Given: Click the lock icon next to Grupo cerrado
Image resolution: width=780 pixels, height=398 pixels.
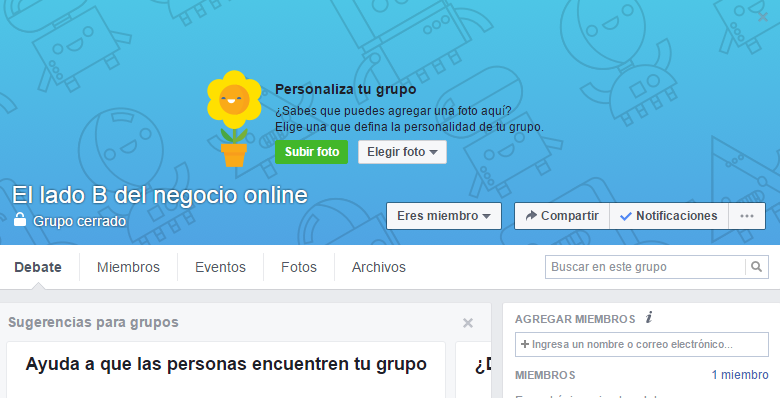Looking at the screenshot, I should 20,219.
